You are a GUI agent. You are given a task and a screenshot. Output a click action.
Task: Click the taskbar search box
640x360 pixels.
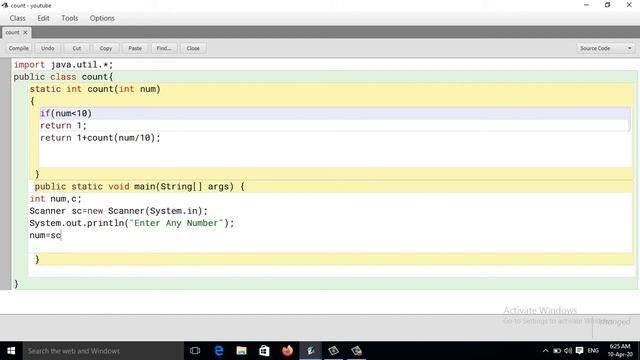tap(103, 351)
